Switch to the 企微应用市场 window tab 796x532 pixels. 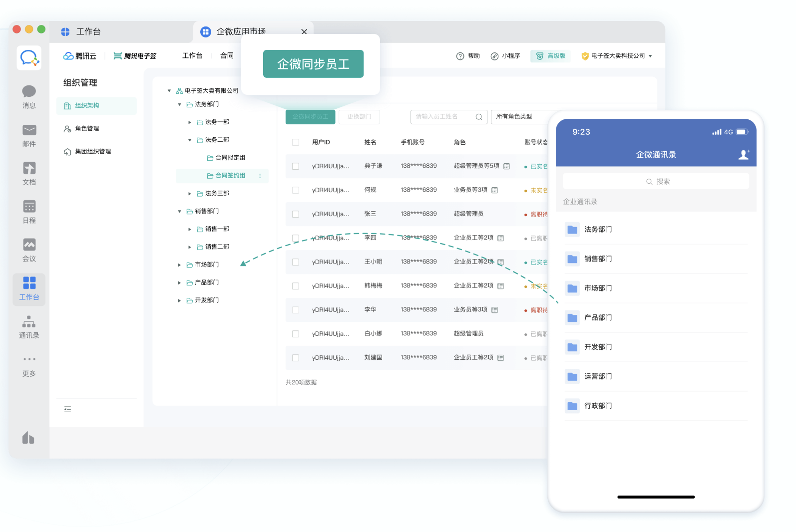(253, 31)
